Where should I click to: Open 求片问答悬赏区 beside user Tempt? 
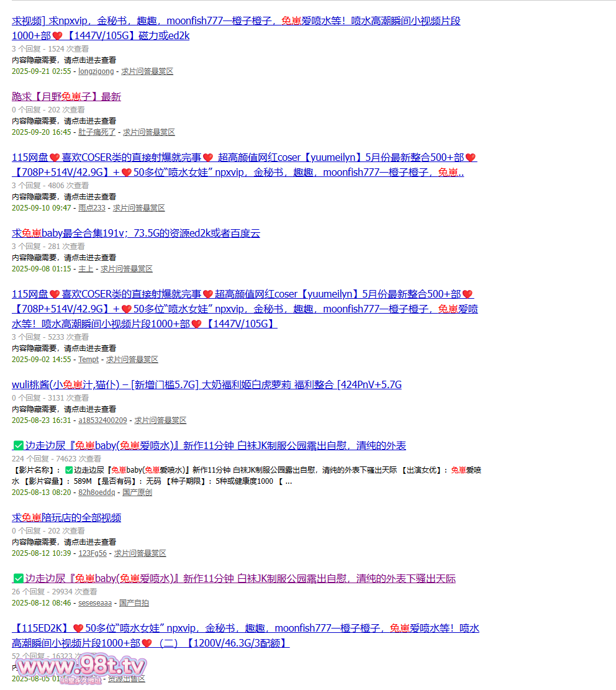pos(132,360)
